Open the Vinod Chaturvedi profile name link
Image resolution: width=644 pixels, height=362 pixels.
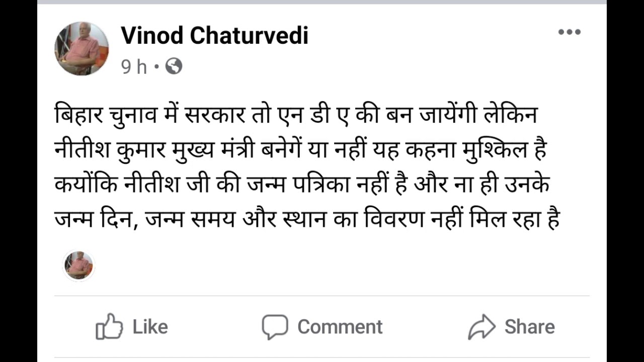[215, 35]
